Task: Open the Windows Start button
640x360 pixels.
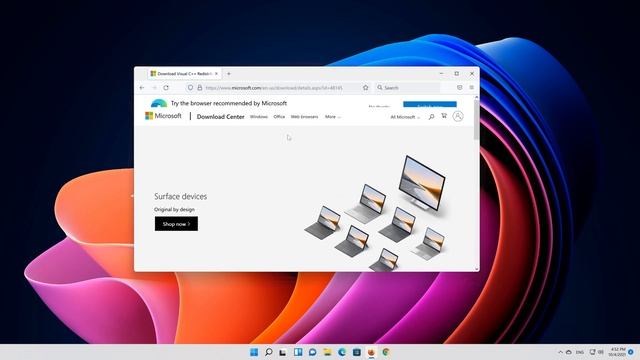Action: [254, 352]
